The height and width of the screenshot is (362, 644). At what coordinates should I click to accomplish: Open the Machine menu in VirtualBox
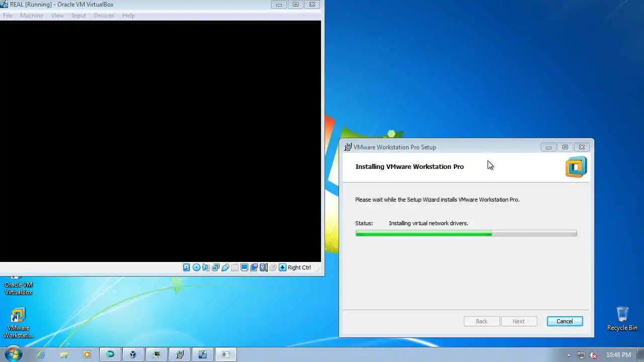pos(31,16)
